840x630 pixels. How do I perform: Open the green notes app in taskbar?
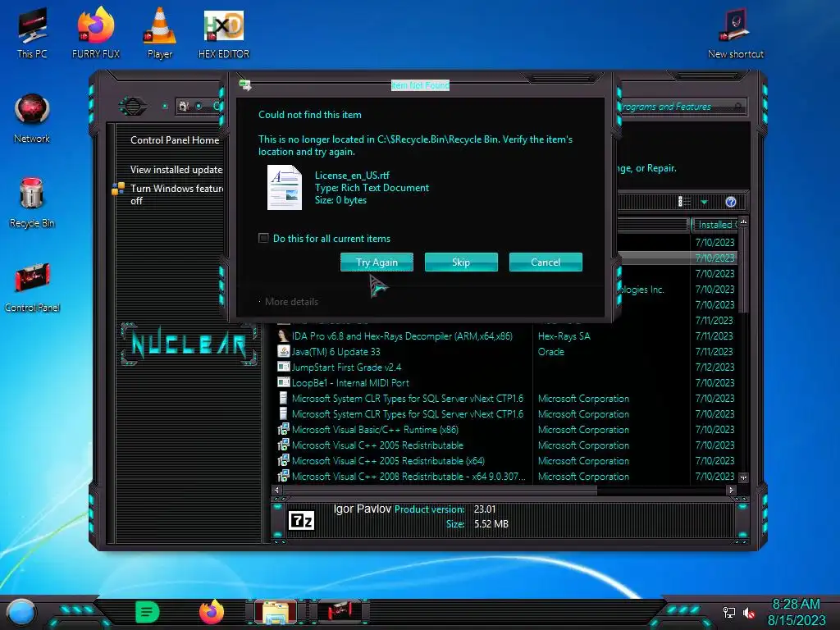(148, 612)
